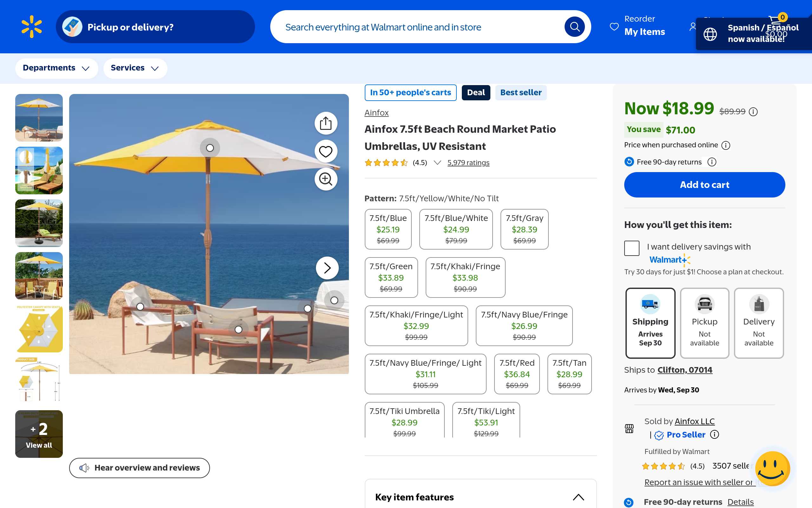Open the Departments dropdown
Image resolution: width=812 pixels, height=508 pixels.
56,68
